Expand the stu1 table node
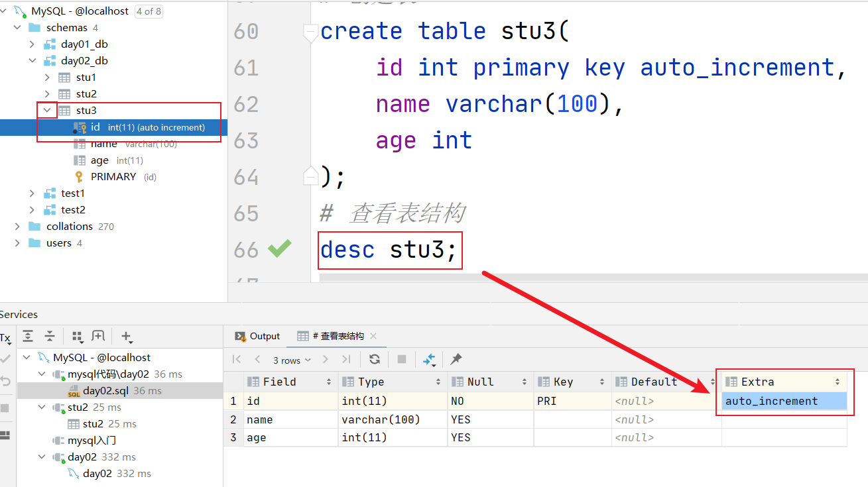The height and width of the screenshot is (487, 868). point(47,78)
